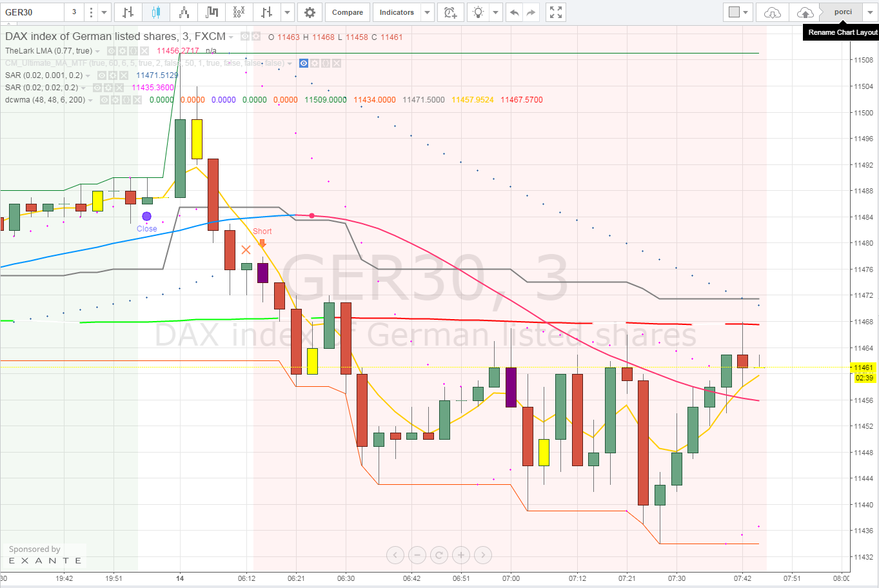Open chart properties gear in top toolbar
Viewport: 879px width, 588px height.
tap(310, 12)
